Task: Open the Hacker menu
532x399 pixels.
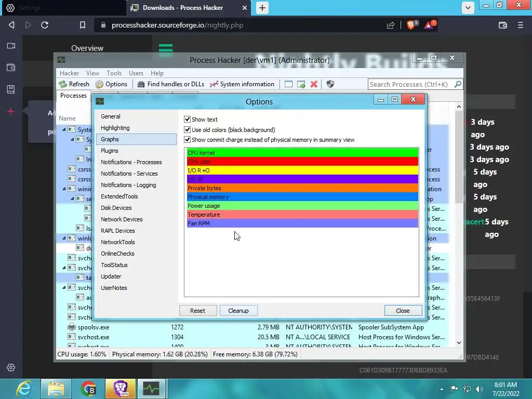Action: pyautogui.click(x=69, y=73)
